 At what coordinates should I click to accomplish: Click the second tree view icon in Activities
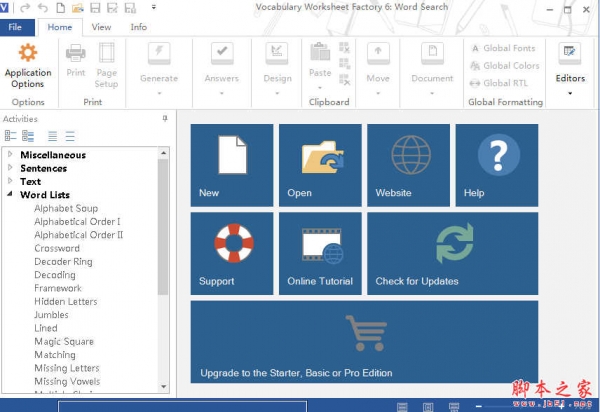click(x=28, y=136)
